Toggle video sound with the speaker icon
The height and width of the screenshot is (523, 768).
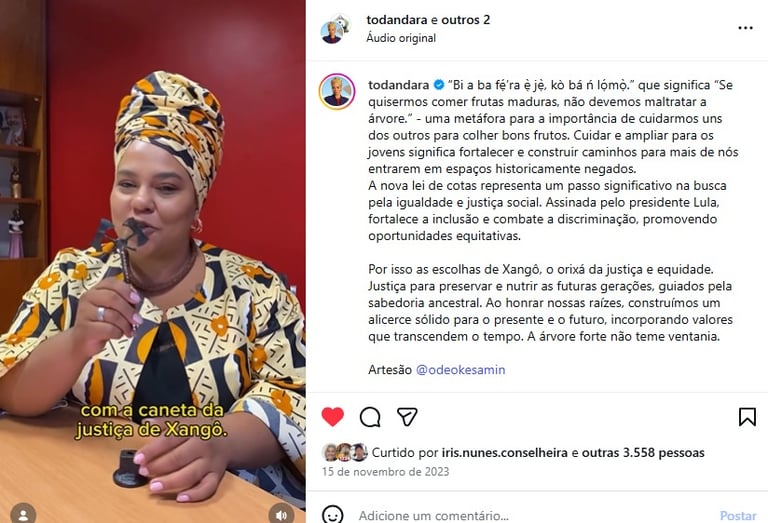pyautogui.click(x=281, y=515)
